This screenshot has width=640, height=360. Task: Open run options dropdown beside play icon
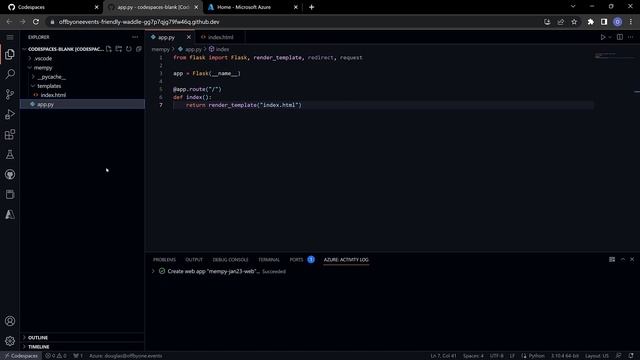coord(610,37)
